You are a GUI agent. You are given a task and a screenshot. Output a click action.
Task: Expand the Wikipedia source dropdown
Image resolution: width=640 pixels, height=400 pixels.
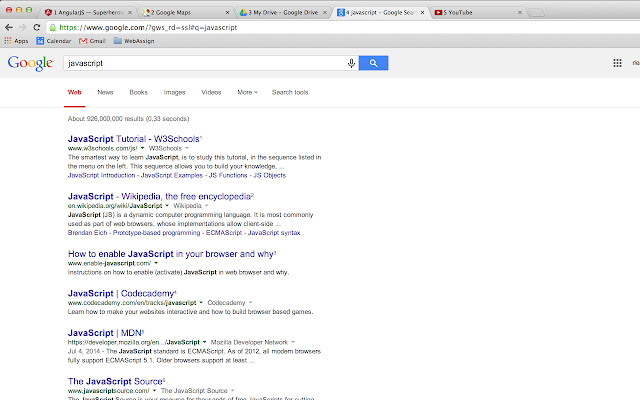click(x=207, y=206)
